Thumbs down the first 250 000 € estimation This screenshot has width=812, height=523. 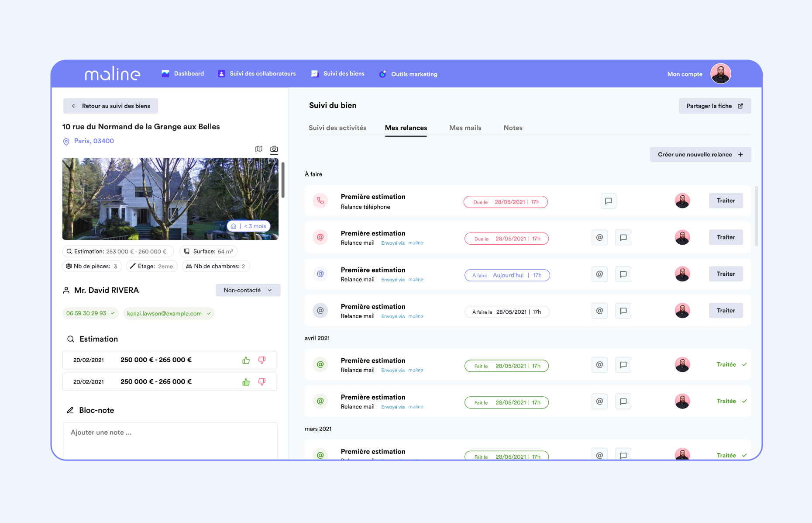[x=262, y=360]
